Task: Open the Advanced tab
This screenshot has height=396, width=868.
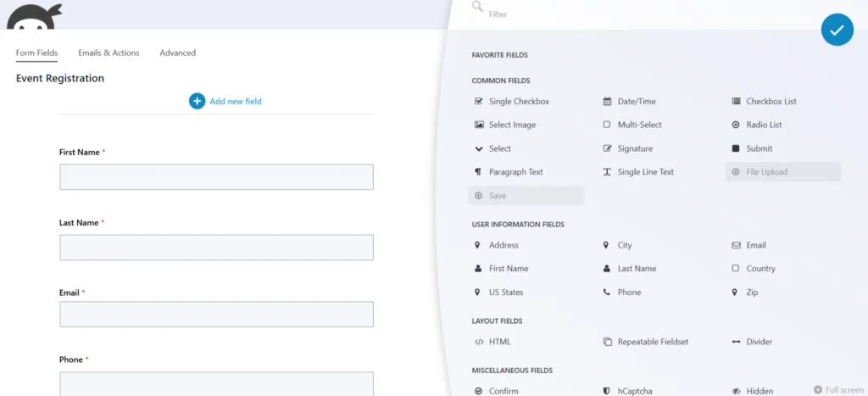Action: point(178,53)
